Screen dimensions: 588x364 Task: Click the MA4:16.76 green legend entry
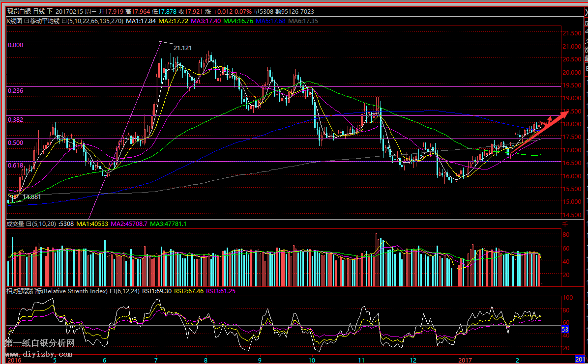pos(238,21)
